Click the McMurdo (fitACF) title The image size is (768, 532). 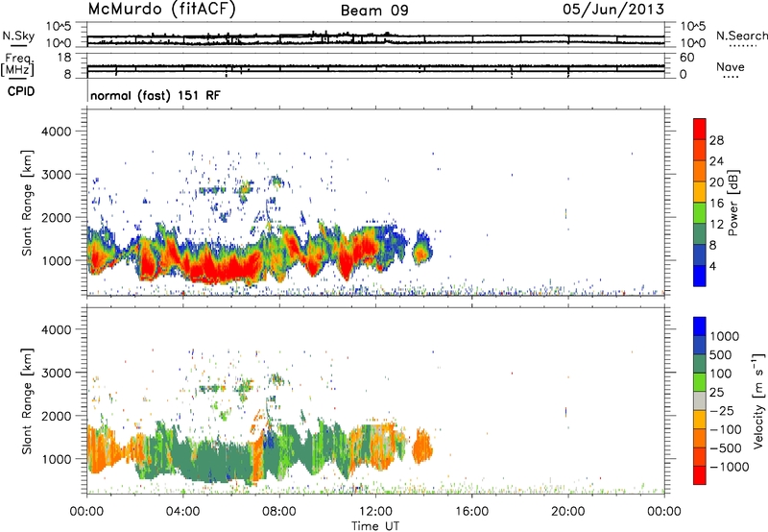161,10
